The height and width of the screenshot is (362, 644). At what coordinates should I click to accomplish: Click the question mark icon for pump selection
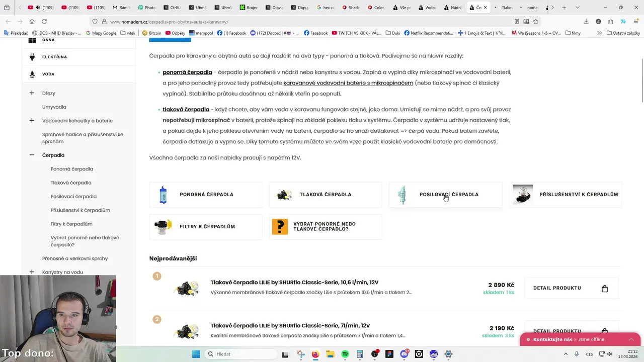pyautogui.click(x=280, y=227)
